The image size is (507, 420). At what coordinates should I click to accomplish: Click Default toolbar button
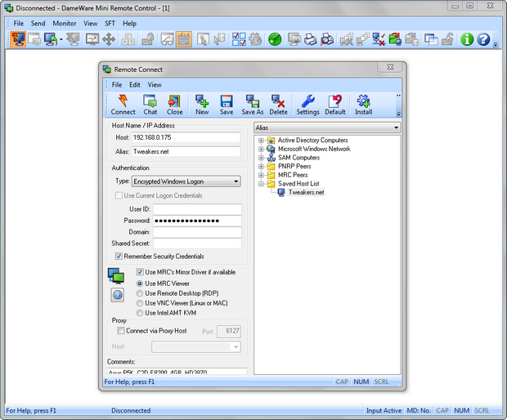[335, 105]
